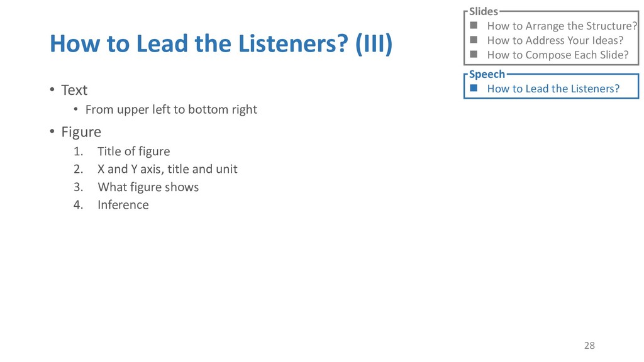Click the 'Speech' section label
The image size is (644, 362).
point(487,74)
